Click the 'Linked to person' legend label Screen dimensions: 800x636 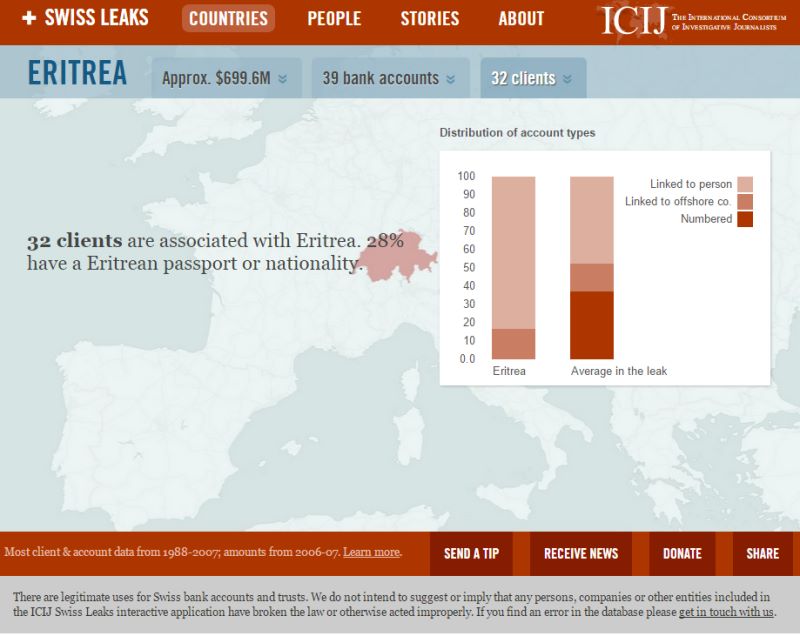(691, 184)
